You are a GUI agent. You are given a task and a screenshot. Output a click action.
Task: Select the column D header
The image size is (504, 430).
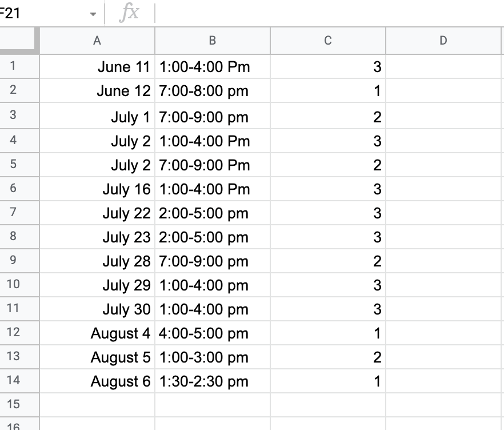(x=443, y=40)
